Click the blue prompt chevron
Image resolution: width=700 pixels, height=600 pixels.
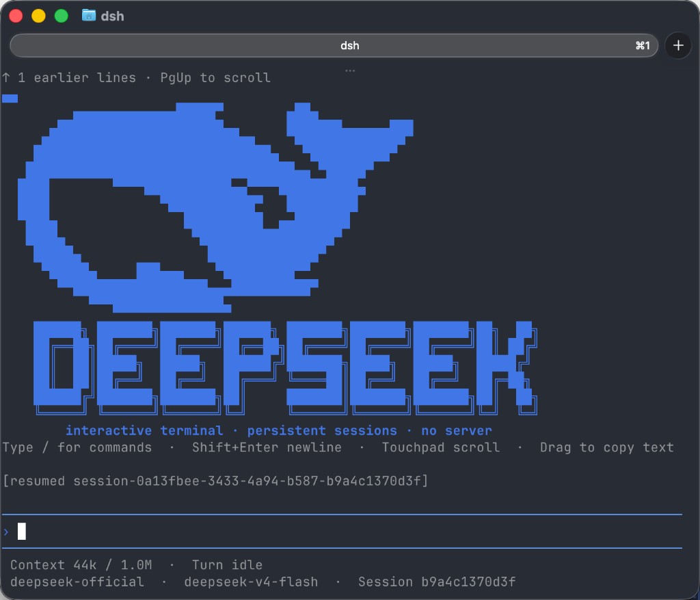point(5,532)
